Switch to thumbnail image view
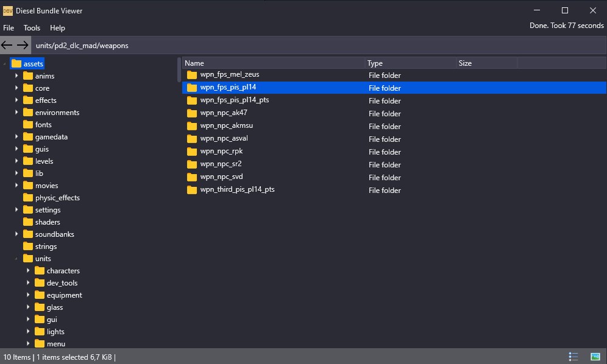Image resolution: width=607 pixels, height=364 pixels. coord(595,356)
